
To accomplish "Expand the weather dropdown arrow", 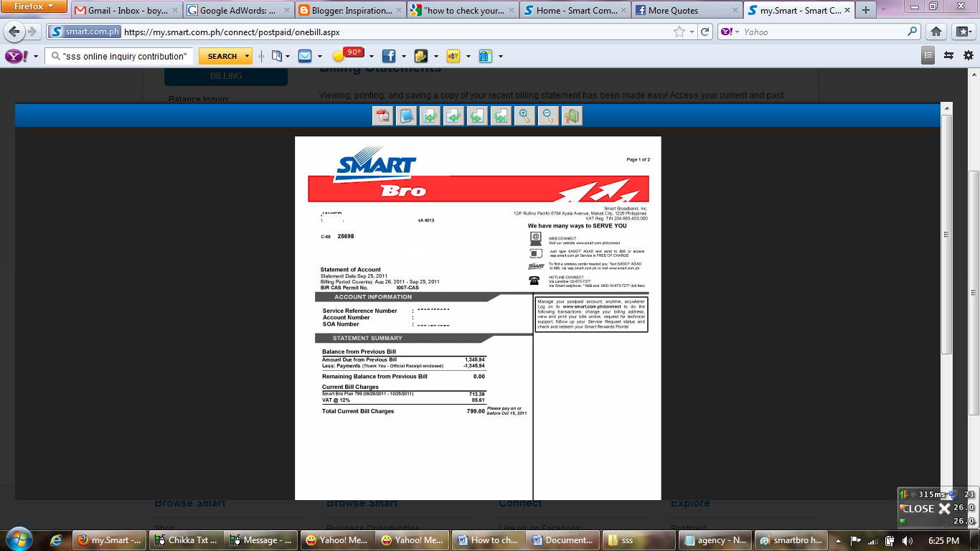I will pos(371,56).
